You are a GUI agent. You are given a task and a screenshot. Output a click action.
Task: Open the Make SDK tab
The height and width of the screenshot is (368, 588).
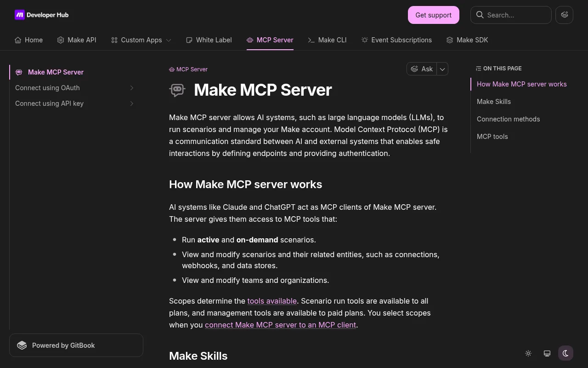(x=467, y=40)
